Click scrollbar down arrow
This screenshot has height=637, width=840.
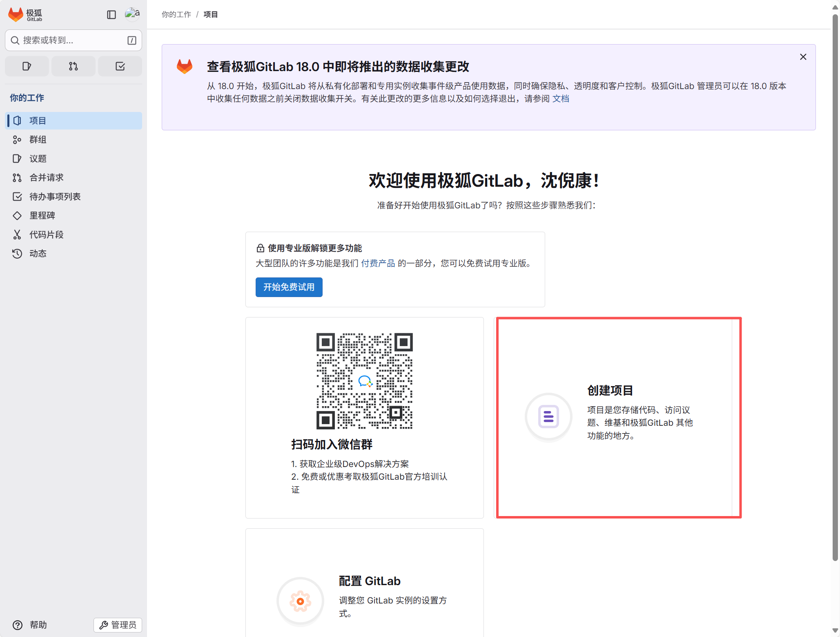pyautogui.click(x=835, y=631)
